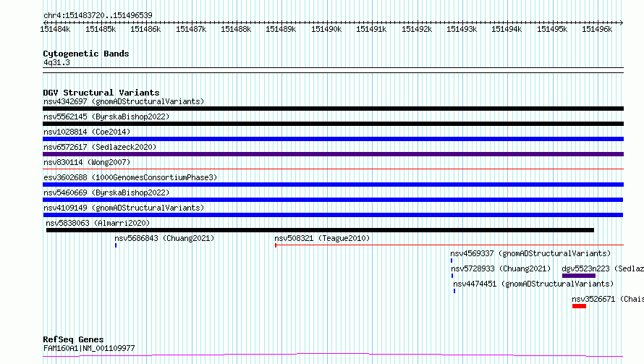This screenshot has height=364, width=644.
Task: Select the 4q31.3 cytogenetic band bar
Action: (x=333, y=70)
